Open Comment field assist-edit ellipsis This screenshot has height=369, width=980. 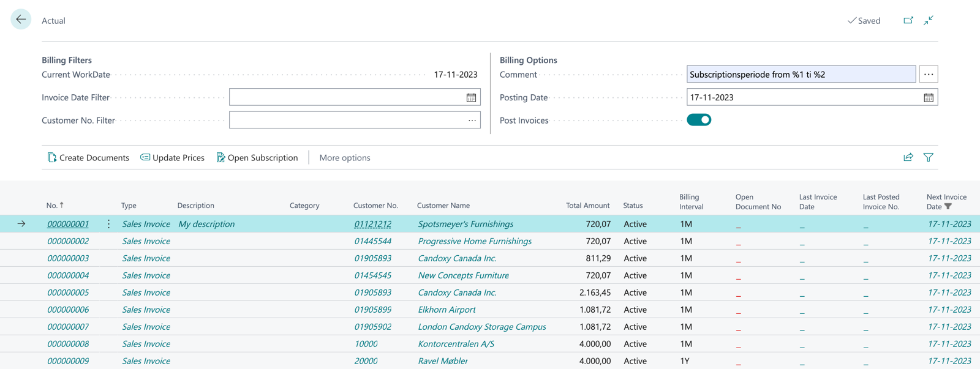pyautogui.click(x=929, y=74)
